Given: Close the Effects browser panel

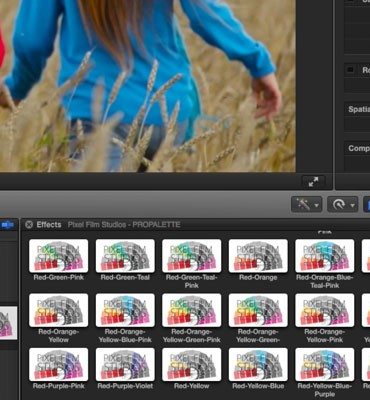Looking at the screenshot, I should [x=29, y=225].
